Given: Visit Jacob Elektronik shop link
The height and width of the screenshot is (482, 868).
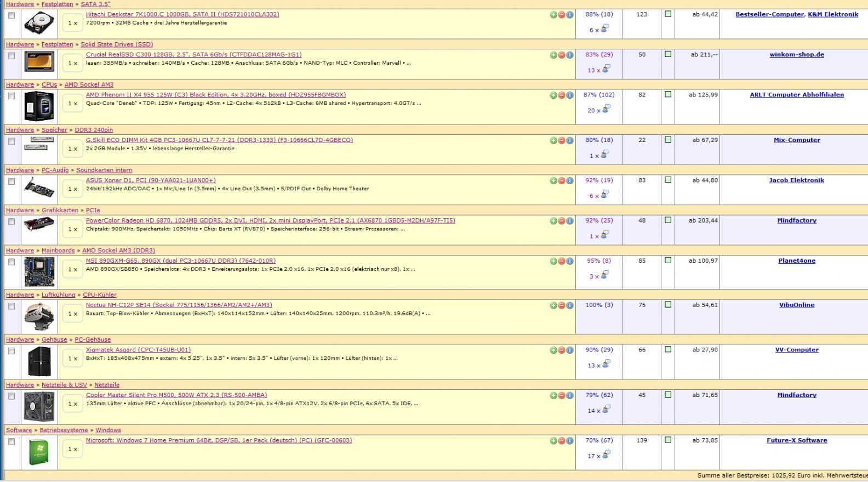Looking at the screenshot, I should pyautogui.click(x=796, y=180).
